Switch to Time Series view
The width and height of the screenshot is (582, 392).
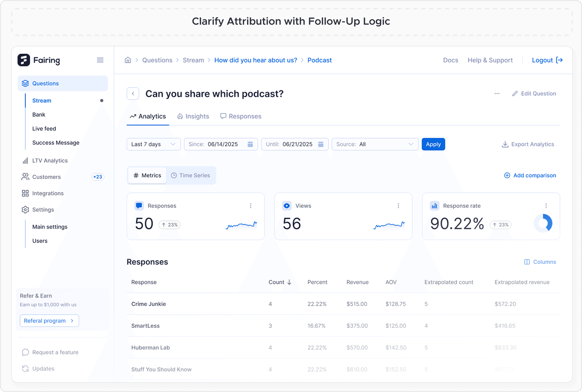(191, 175)
